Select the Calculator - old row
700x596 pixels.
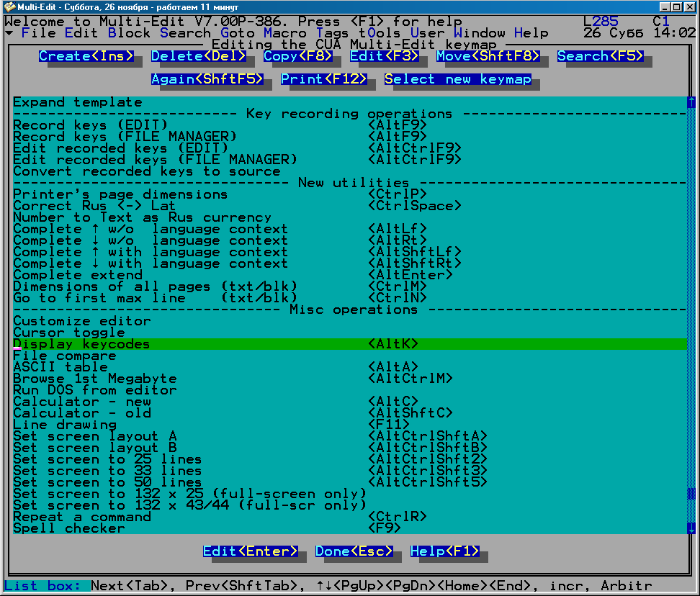pos(350,414)
